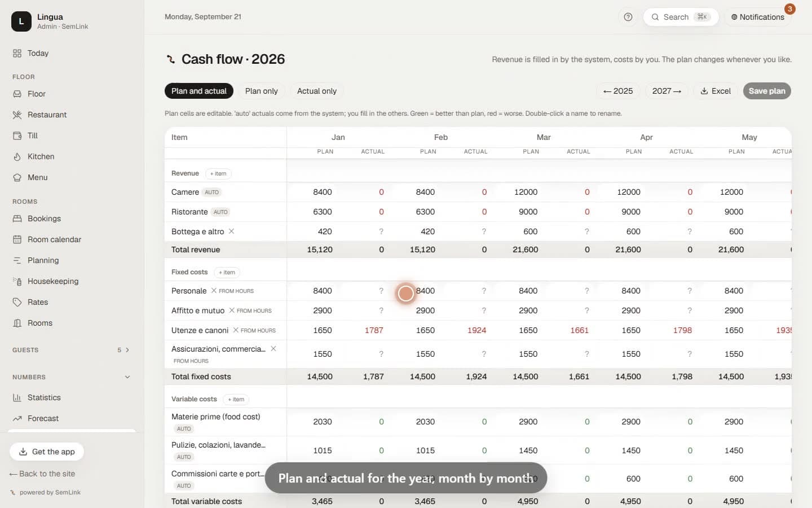Remove the Bottega e altro row
Viewport: 812px width, 508px height.
click(x=231, y=231)
